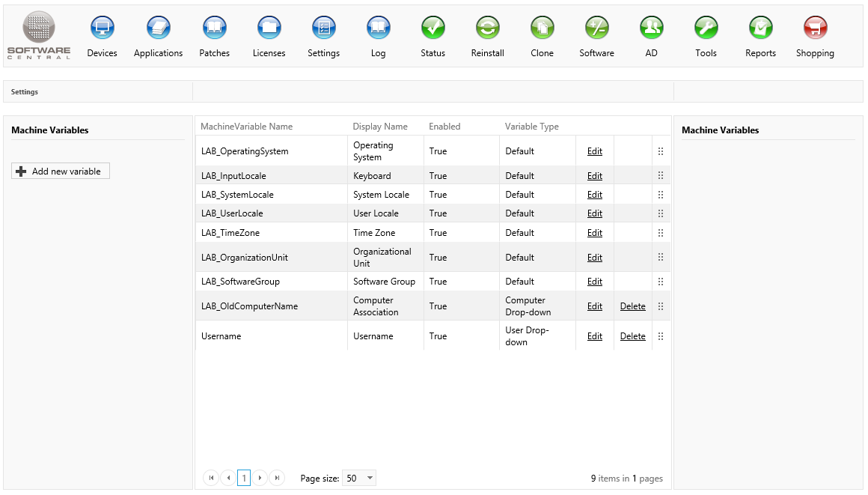Open the Applications toolbar icon
868x495 pixels.
pos(158,28)
